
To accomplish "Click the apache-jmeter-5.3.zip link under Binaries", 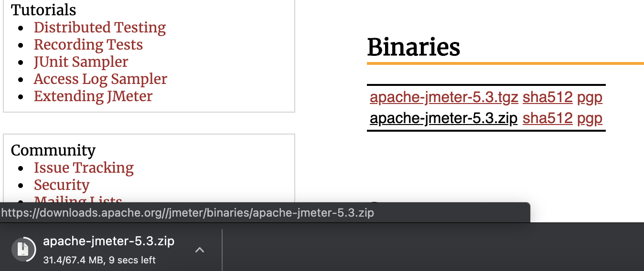I will [x=444, y=118].
